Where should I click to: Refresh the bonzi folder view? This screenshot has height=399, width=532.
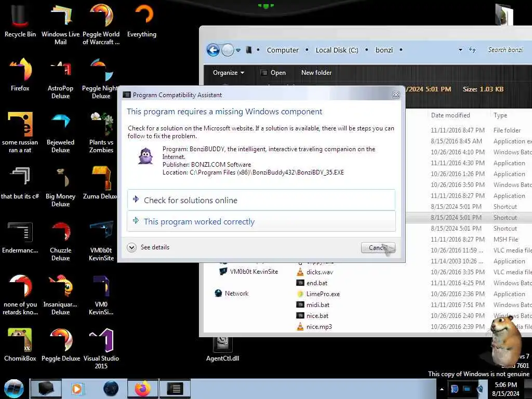[x=472, y=50]
